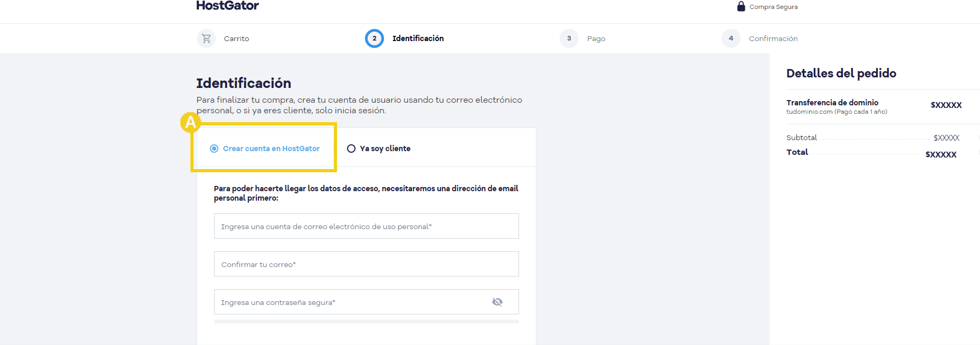Select the Crear cuenta en HostGator radio

[x=214, y=149]
